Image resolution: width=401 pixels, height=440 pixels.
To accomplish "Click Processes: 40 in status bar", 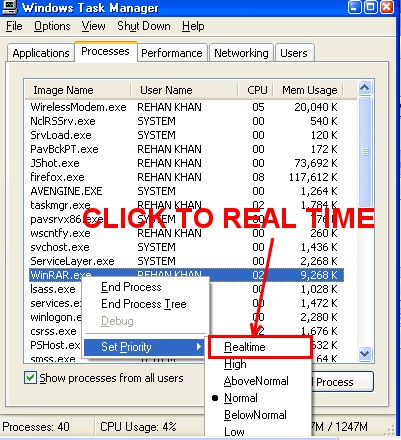I will coord(36,427).
